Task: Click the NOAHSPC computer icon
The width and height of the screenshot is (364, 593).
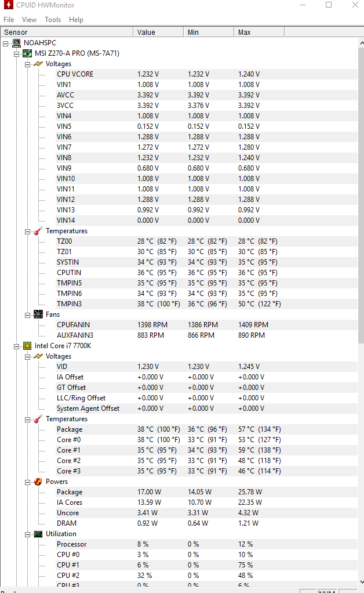Action: coord(17,43)
